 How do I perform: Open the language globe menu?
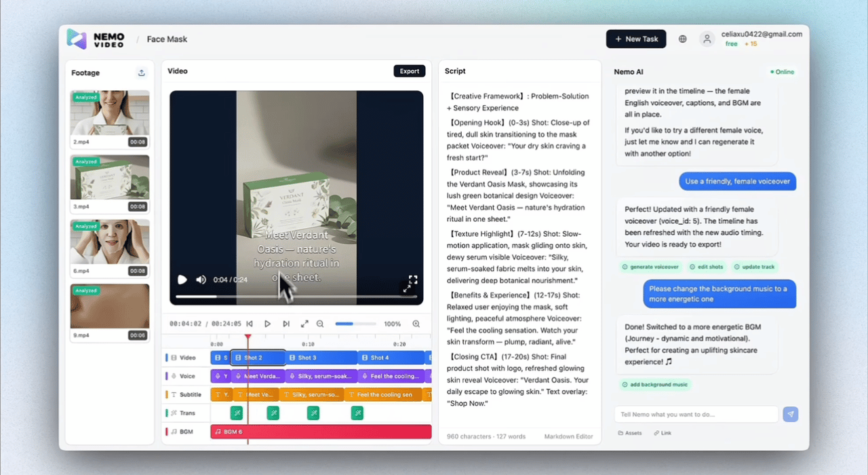click(682, 39)
